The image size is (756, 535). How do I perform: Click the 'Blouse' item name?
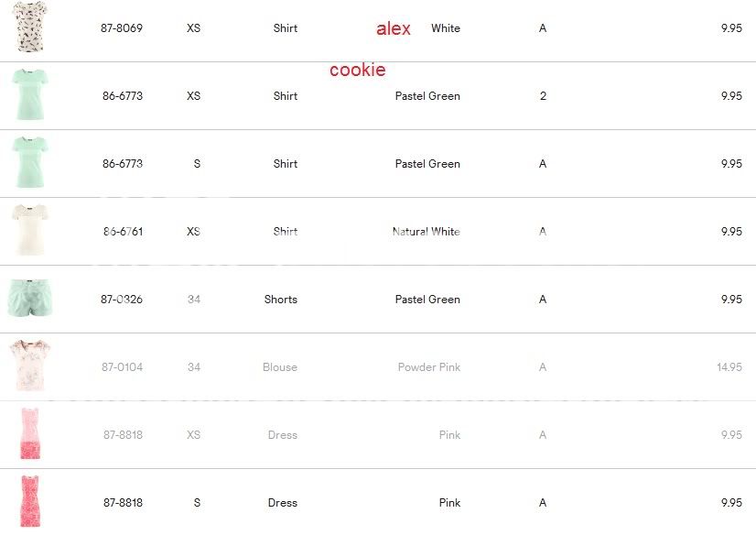[x=279, y=367]
